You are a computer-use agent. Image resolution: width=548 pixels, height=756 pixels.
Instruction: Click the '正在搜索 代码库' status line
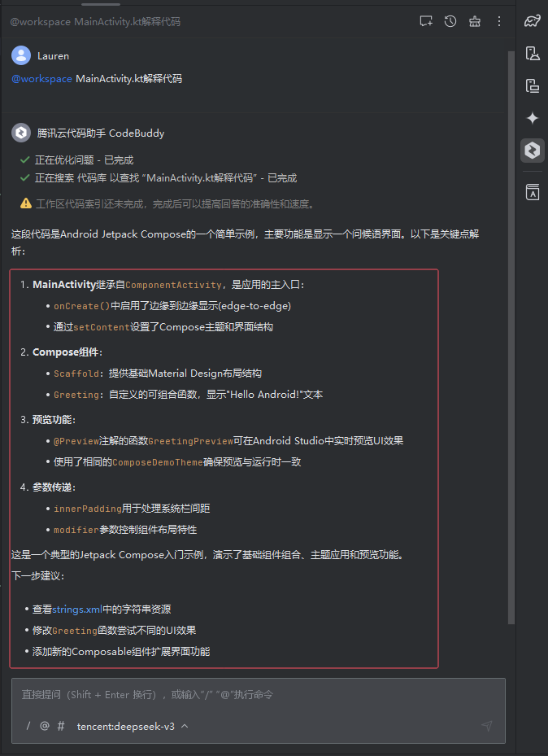(x=166, y=178)
